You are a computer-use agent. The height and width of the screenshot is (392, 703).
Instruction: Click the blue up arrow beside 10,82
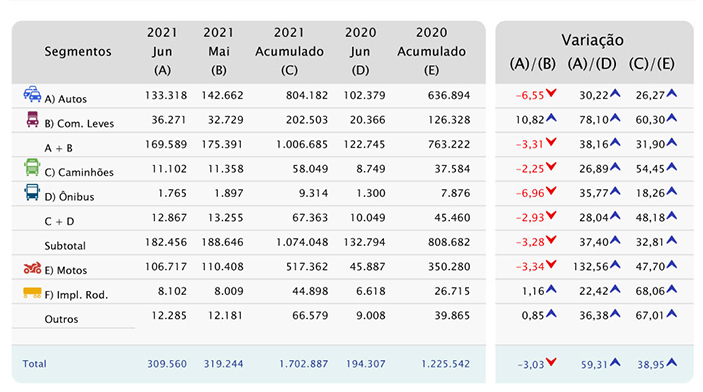pos(551,118)
